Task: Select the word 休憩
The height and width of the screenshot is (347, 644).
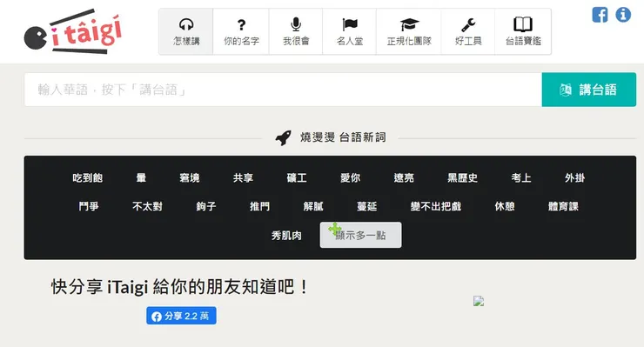Action: point(505,206)
